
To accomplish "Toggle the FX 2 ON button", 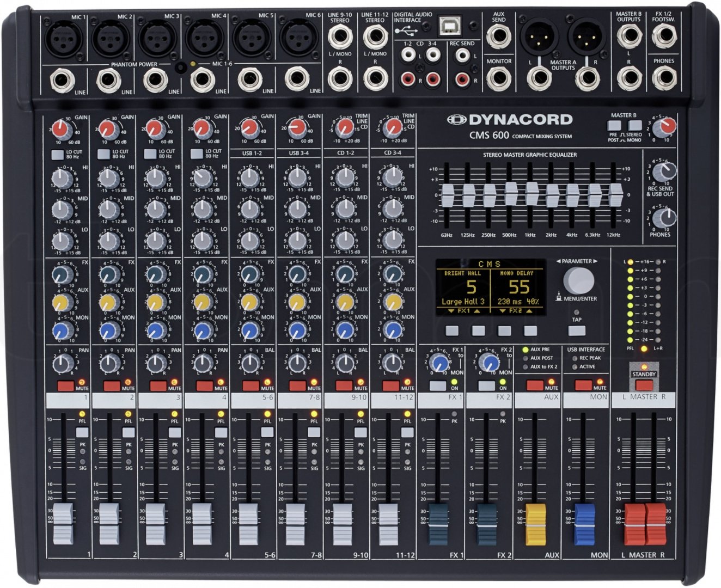I will [x=486, y=385].
